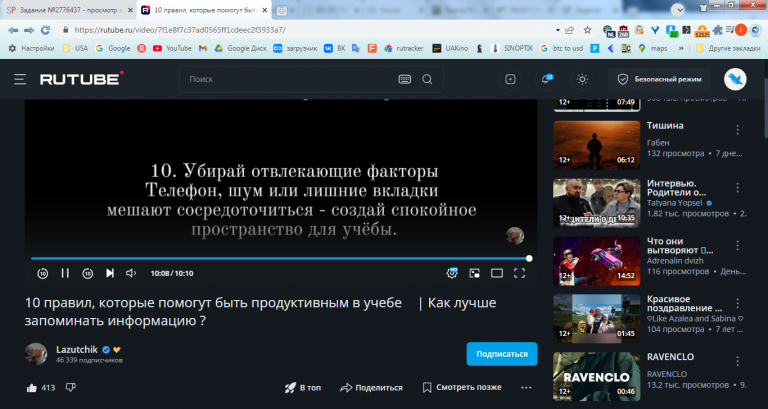This screenshot has height=409, width=768.
Task: Open the Lazutchik channel name
Action: 77,349
